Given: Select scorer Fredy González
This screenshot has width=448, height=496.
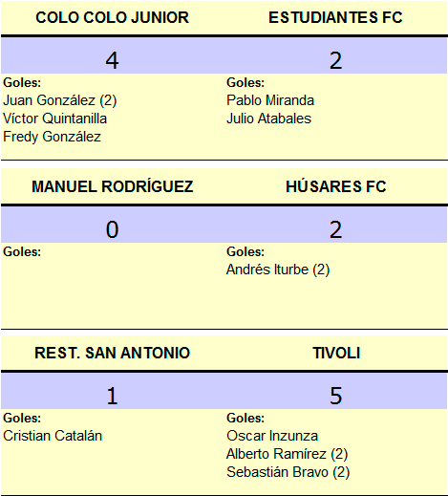Looking at the screenshot, I should [52, 137].
